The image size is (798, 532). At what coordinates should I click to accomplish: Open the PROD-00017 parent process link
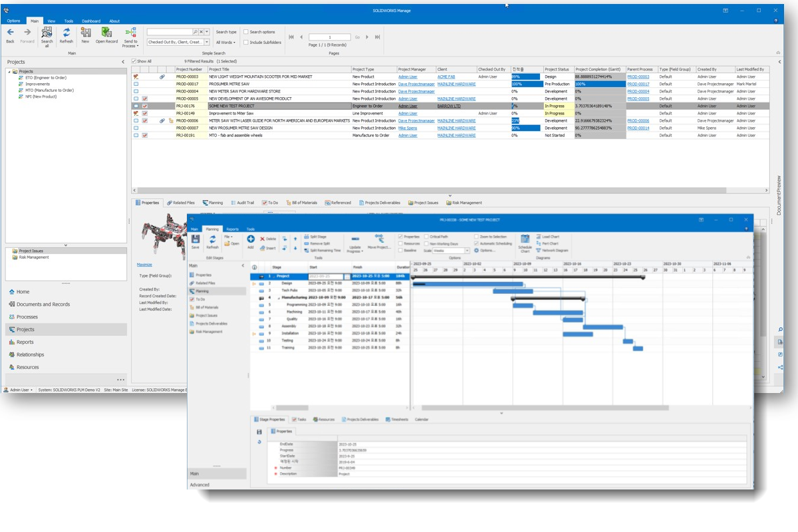(638, 84)
